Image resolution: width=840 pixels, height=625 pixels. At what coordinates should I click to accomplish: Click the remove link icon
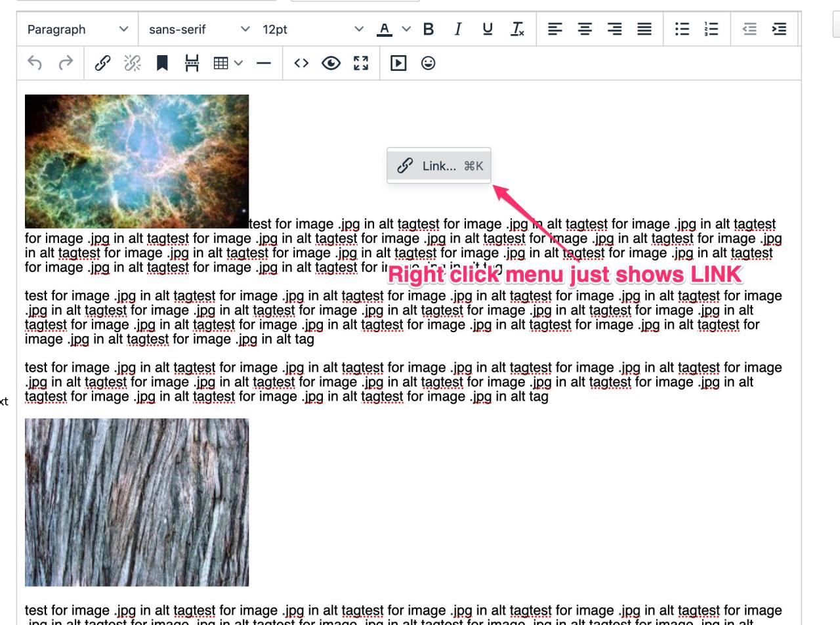click(x=133, y=63)
